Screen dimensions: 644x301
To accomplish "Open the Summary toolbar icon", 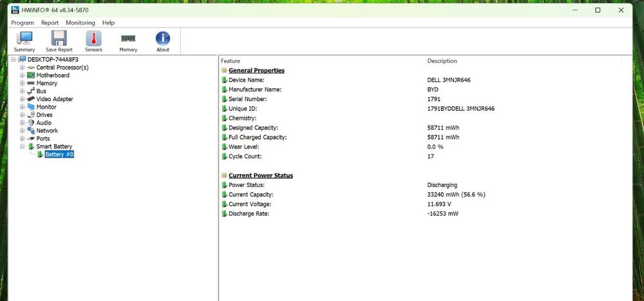I will pyautogui.click(x=24, y=39).
